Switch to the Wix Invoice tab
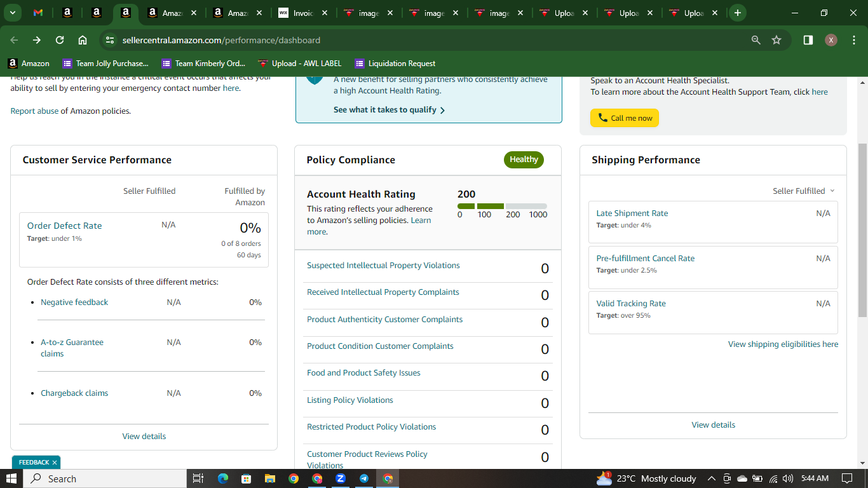 pos(304,13)
